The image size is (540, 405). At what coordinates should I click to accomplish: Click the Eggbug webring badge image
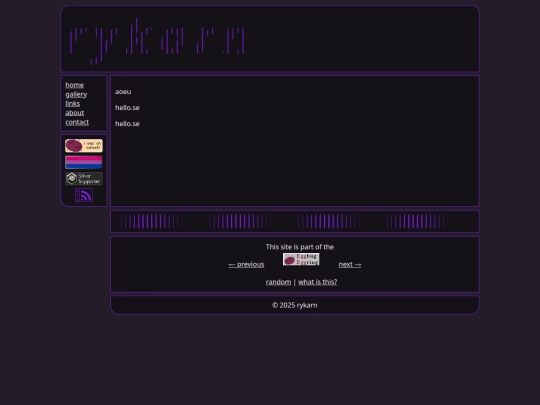301,259
